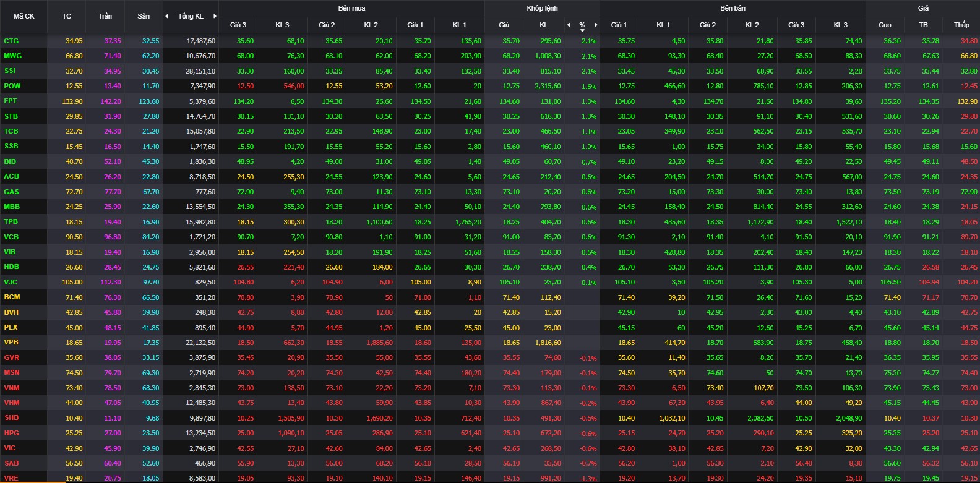Open the FPT stock symbol
Image resolution: width=980 pixels, height=483 pixels.
click(11, 101)
